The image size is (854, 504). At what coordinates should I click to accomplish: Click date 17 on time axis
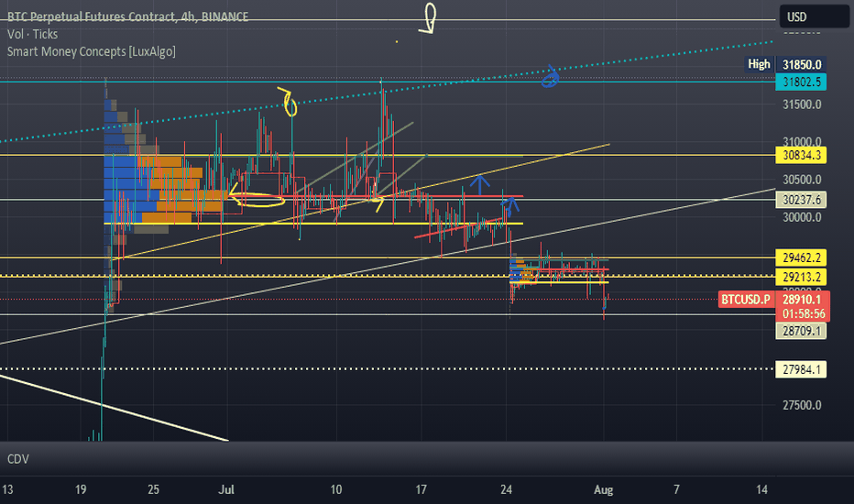point(421,490)
